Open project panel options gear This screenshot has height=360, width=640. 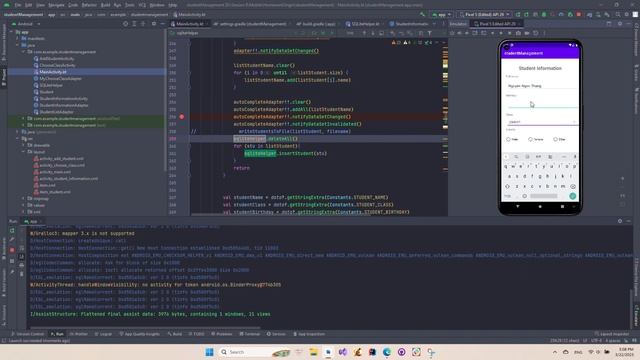(x=154, y=24)
